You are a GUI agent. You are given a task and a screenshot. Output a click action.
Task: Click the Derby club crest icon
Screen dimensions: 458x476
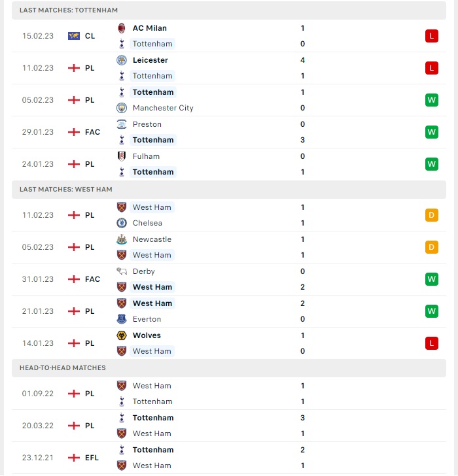click(122, 271)
